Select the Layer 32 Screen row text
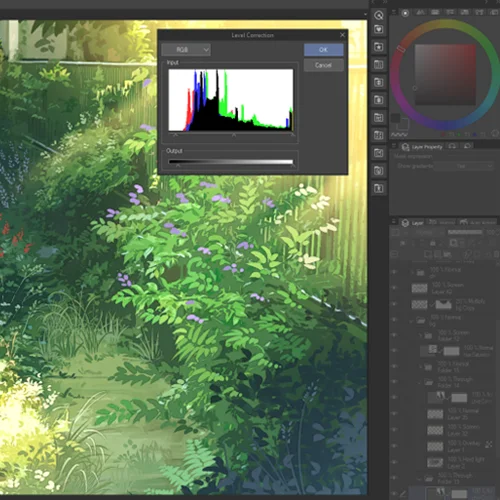The width and height of the screenshot is (500, 500). tap(463, 430)
